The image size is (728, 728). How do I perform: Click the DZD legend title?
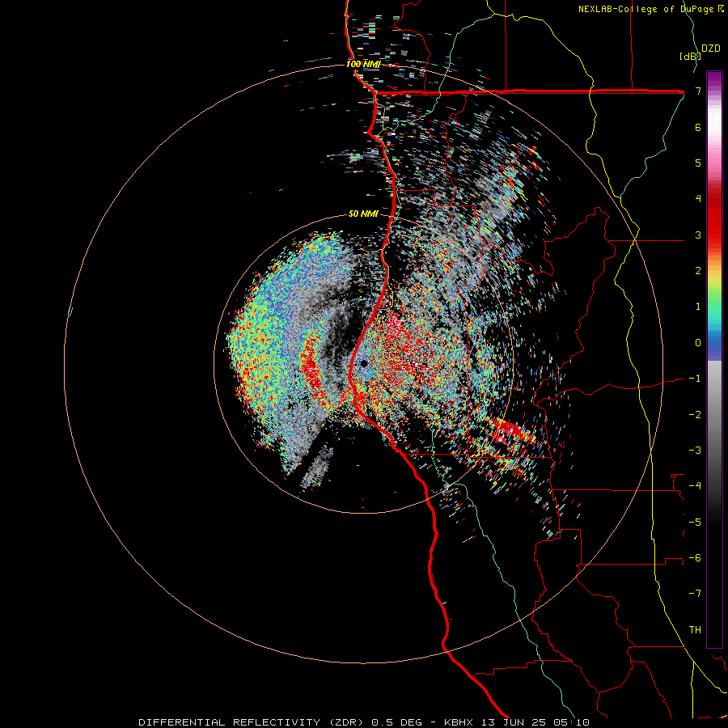tap(711, 49)
